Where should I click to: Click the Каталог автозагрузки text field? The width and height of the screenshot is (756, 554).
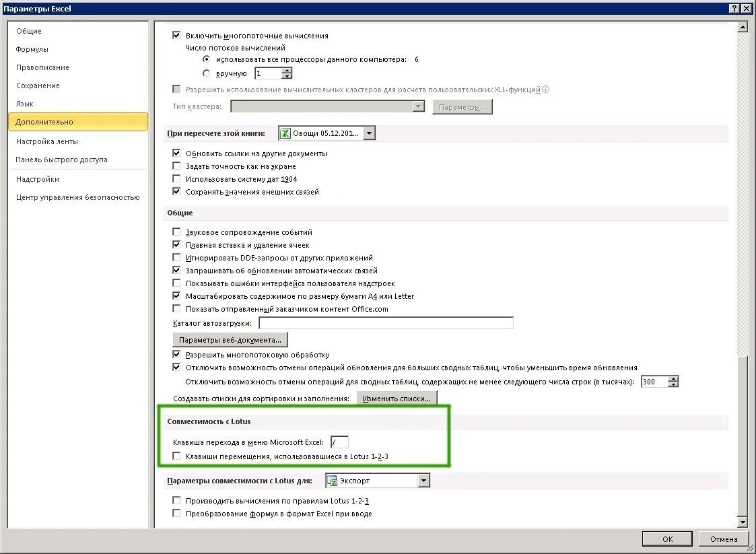point(386,322)
